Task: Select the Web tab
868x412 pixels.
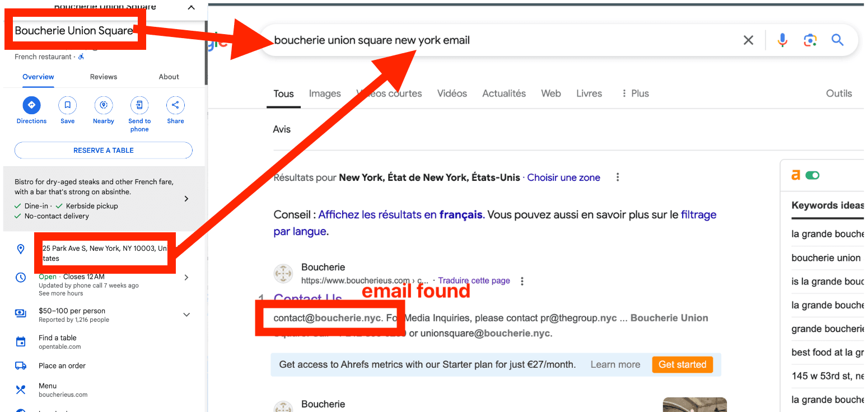Action: pos(551,93)
